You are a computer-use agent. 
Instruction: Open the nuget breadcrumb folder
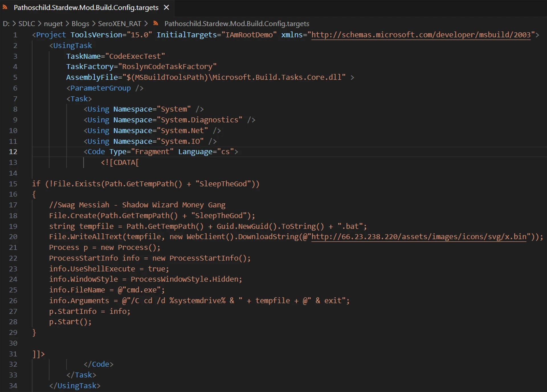(53, 24)
